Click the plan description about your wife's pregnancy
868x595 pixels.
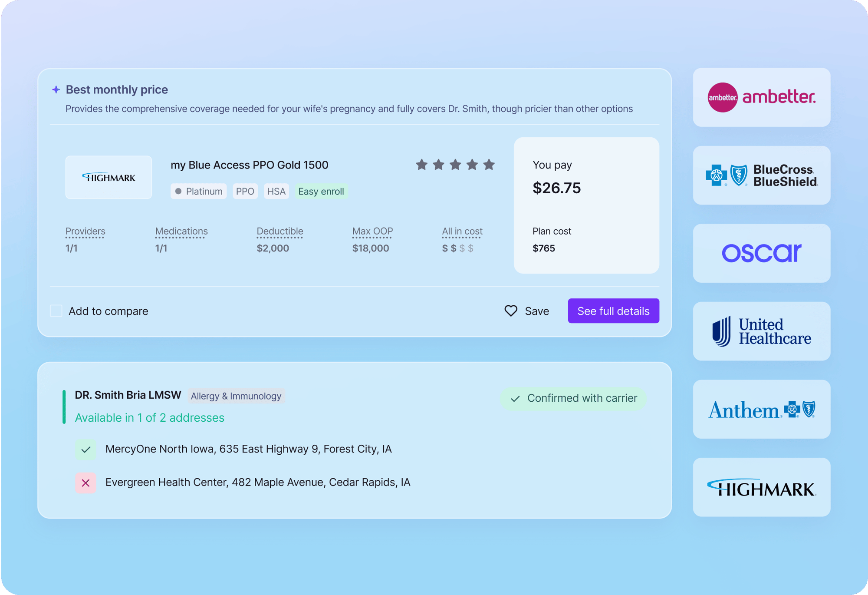click(349, 109)
